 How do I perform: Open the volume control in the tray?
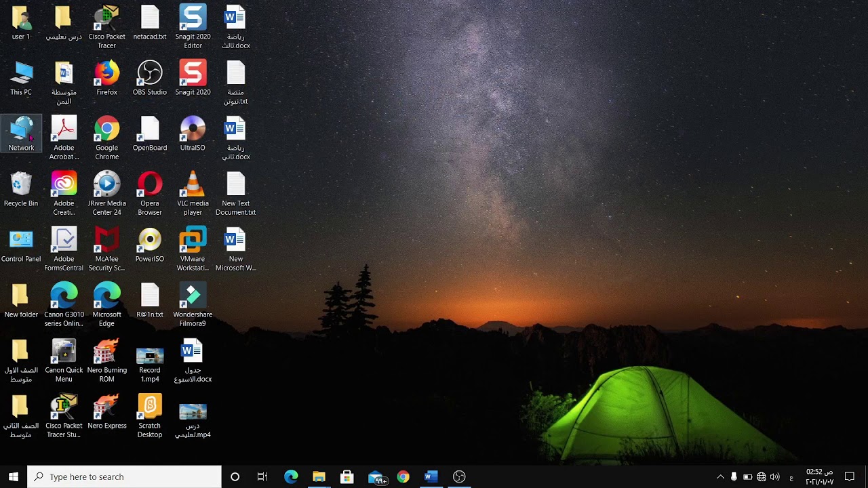click(x=774, y=477)
